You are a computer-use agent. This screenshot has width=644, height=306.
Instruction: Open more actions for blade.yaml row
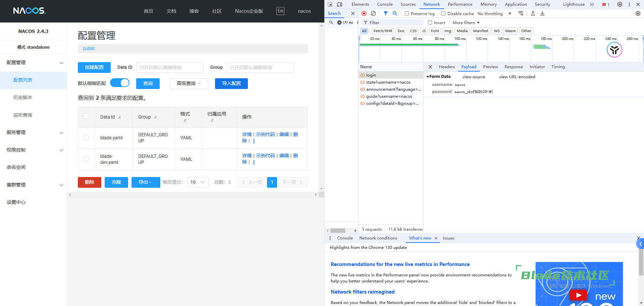pos(254,141)
